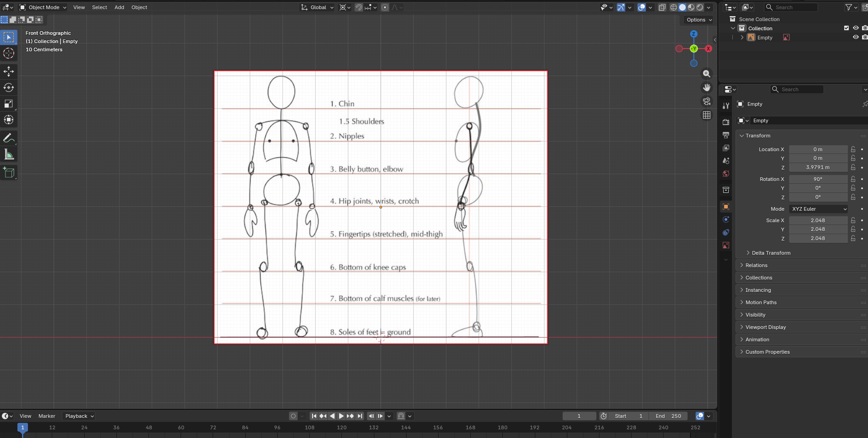The width and height of the screenshot is (868, 438).
Task: Switch to wireframe viewport shading
Action: (674, 7)
